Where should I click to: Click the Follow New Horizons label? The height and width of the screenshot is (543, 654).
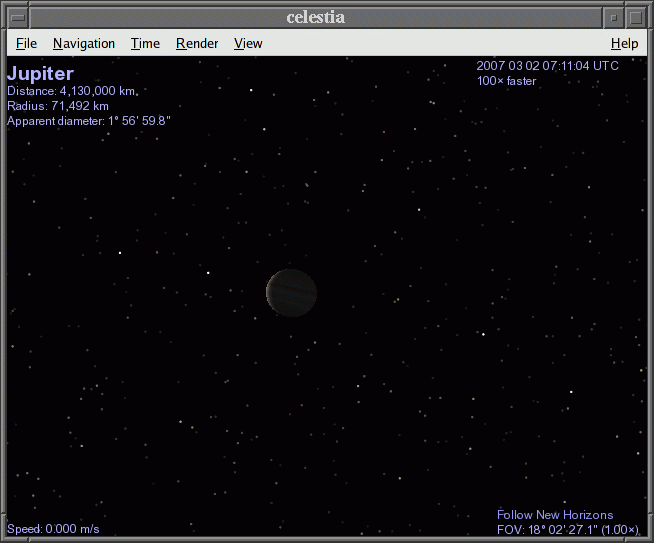(555, 515)
